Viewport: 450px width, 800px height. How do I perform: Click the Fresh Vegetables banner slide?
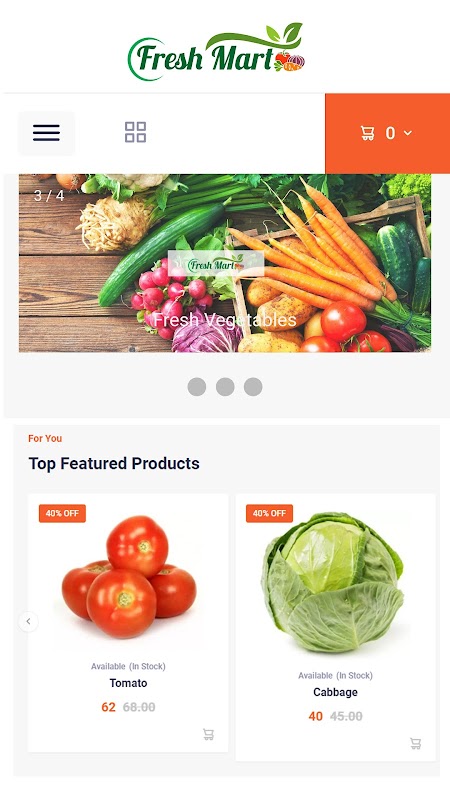(225, 263)
